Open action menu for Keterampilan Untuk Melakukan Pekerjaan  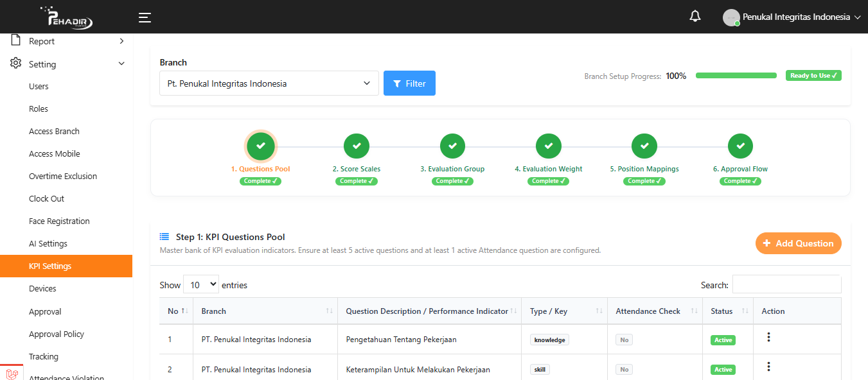coord(768,367)
